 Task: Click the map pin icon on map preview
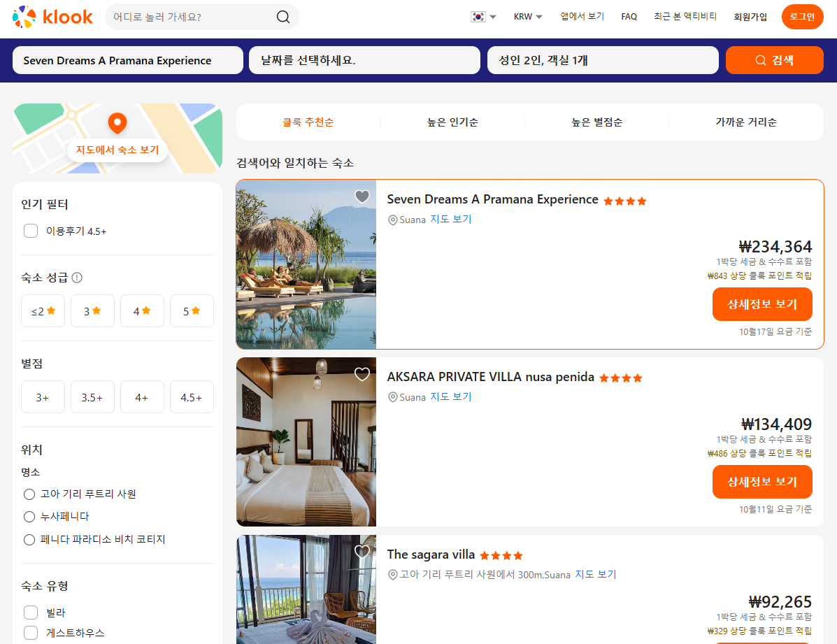pyautogui.click(x=117, y=123)
